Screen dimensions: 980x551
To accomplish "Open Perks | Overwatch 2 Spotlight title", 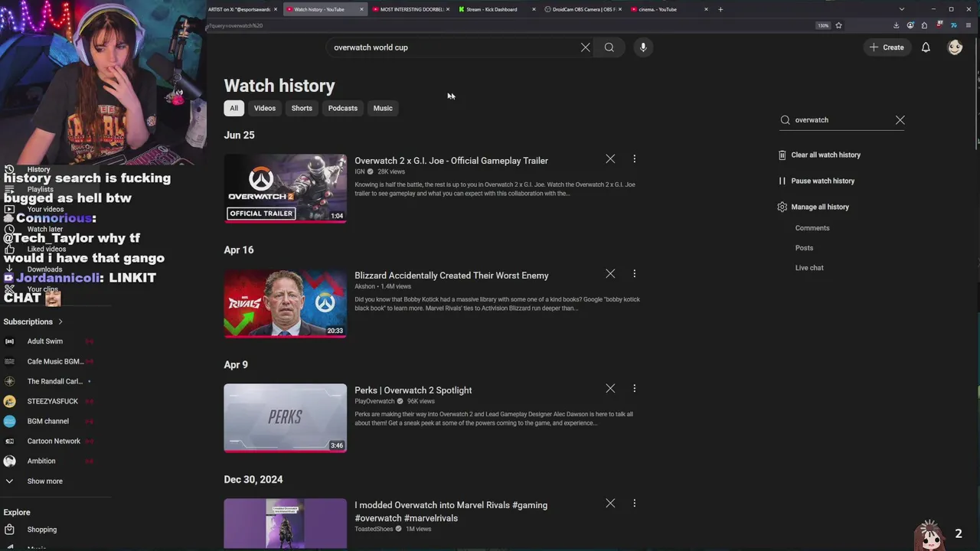I will (x=413, y=390).
